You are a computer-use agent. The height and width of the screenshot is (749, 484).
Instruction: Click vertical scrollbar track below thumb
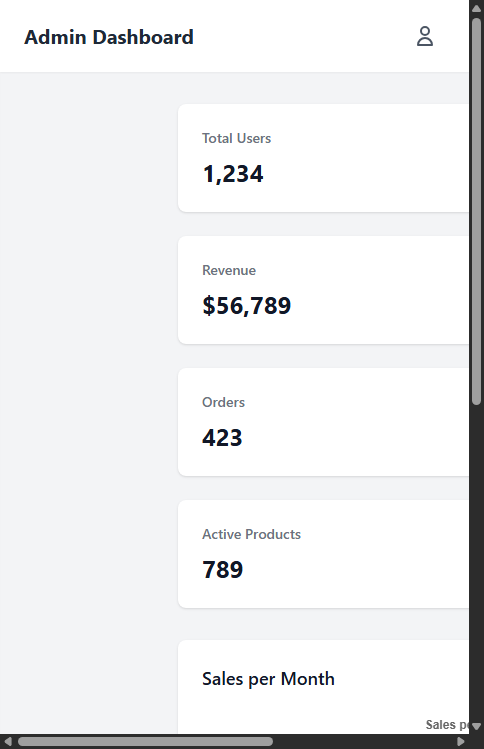coord(476,563)
